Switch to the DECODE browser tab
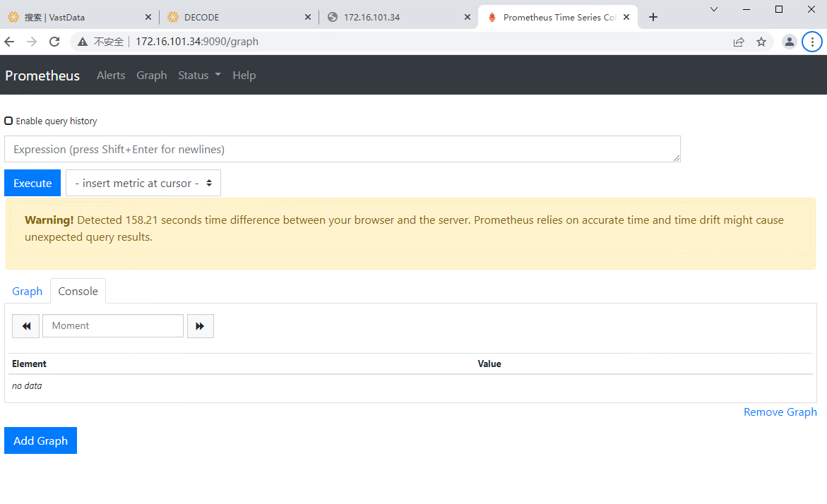 tap(239, 17)
